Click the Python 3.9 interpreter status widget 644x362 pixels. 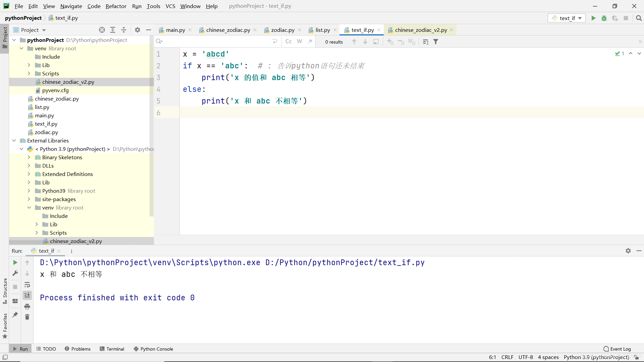coord(596,357)
